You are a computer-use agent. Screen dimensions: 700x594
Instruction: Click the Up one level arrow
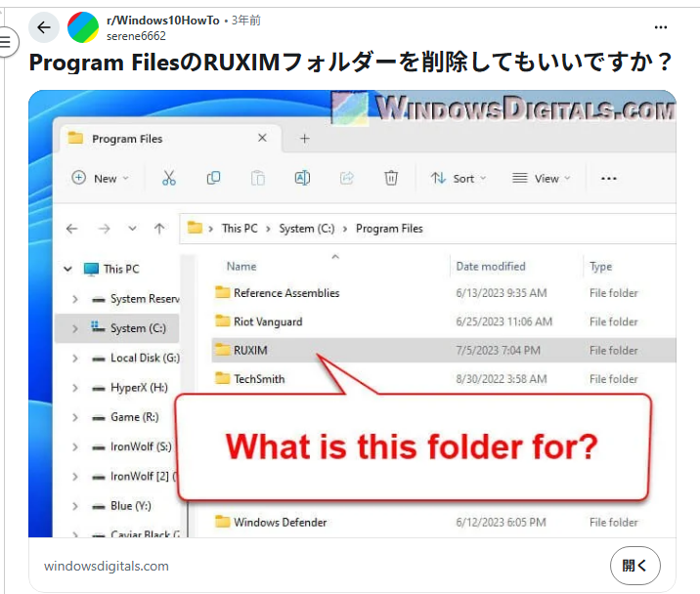(x=159, y=229)
